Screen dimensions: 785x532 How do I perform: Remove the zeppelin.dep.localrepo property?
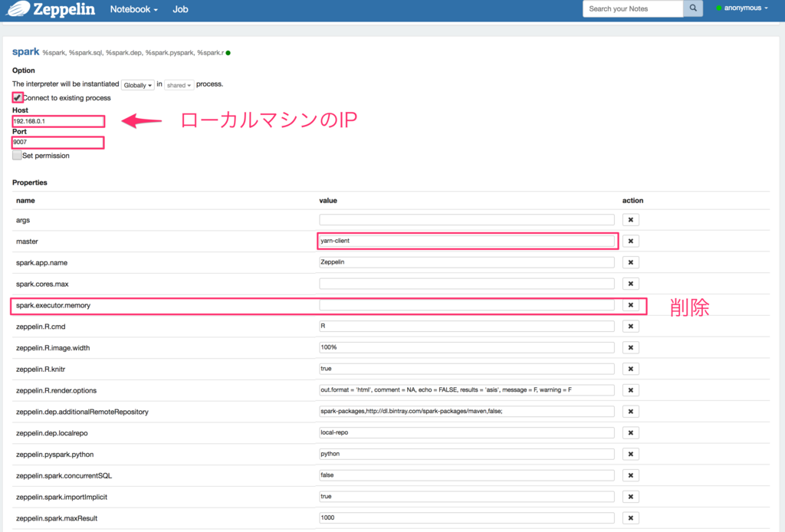click(x=630, y=433)
